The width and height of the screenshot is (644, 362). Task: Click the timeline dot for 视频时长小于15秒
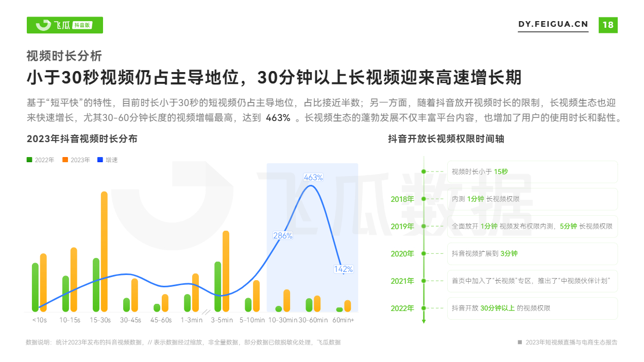pyautogui.click(x=423, y=171)
